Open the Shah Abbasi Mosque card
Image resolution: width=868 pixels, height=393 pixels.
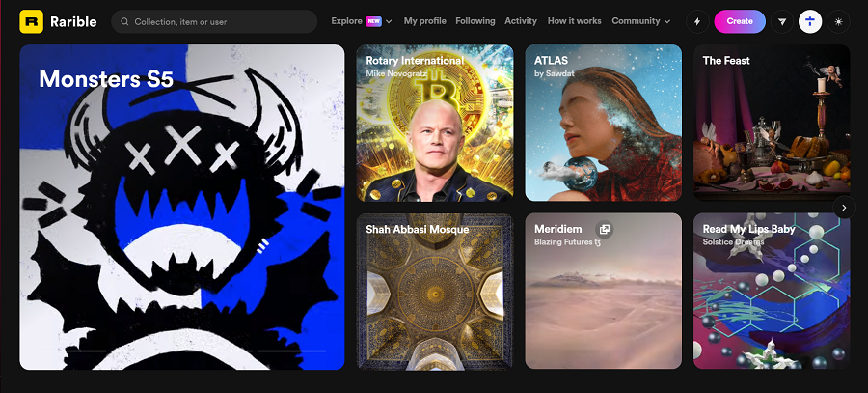[x=434, y=292]
